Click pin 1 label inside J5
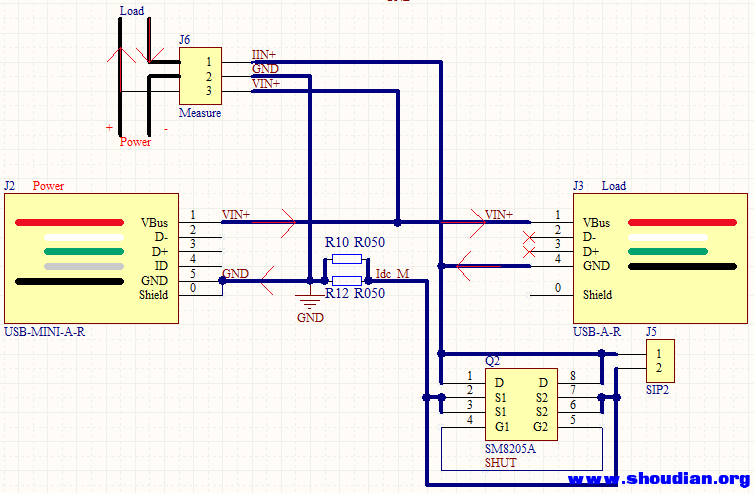The height and width of the screenshot is (493, 754). tap(659, 354)
